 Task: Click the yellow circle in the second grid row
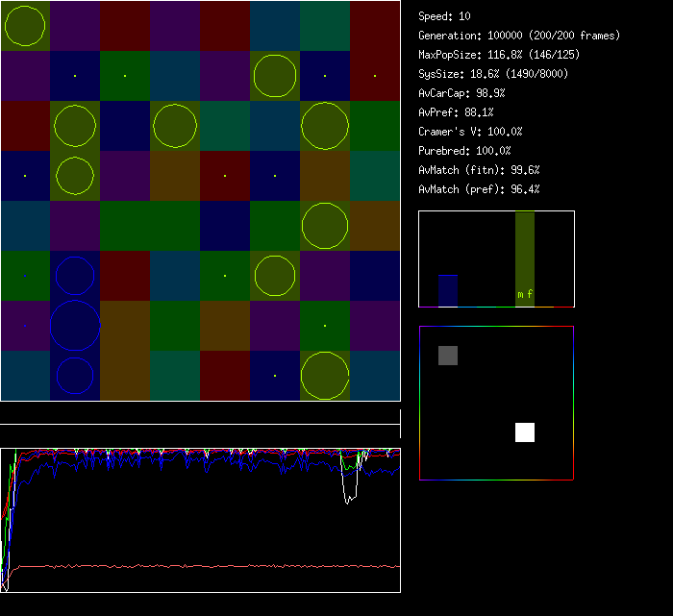pyautogui.click(x=275, y=76)
